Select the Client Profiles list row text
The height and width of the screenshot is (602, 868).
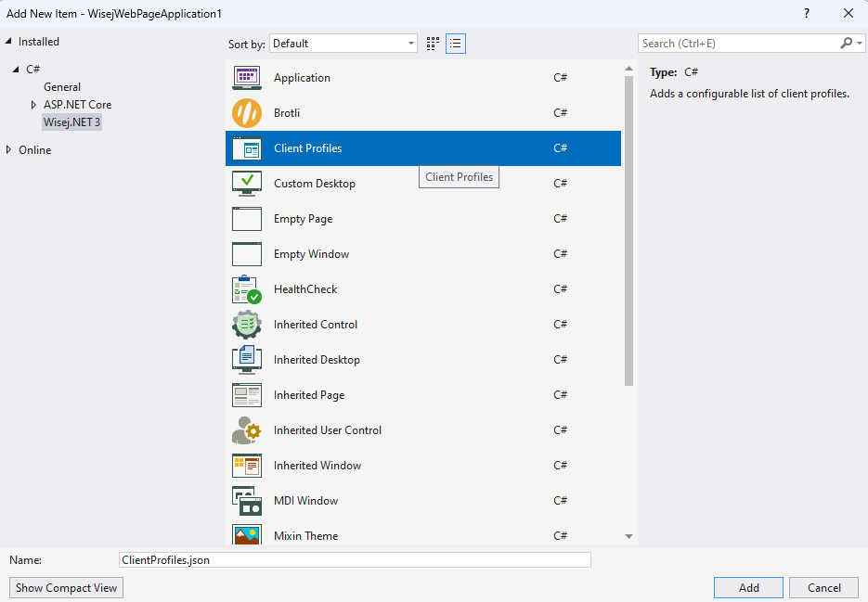point(308,148)
